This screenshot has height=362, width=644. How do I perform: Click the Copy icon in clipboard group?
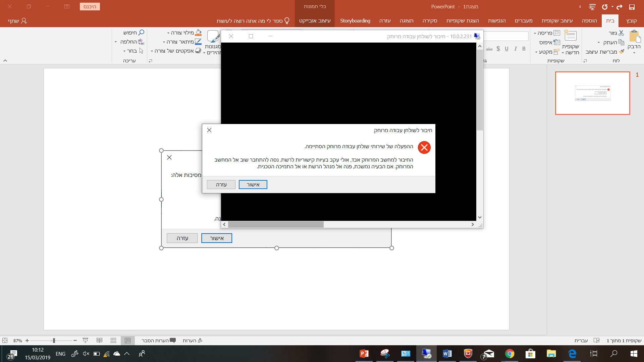point(621,42)
